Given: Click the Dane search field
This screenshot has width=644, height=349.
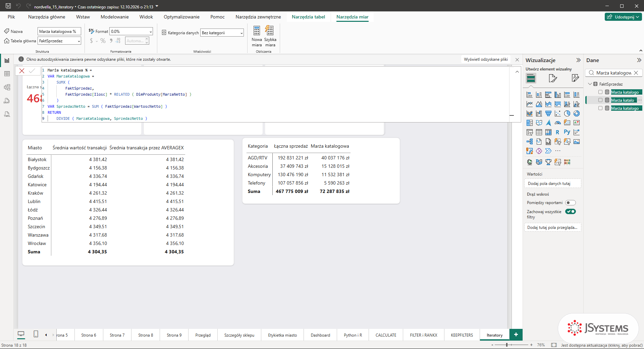Looking at the screenshot, I should pyautogui.click(x=614, y=73).
